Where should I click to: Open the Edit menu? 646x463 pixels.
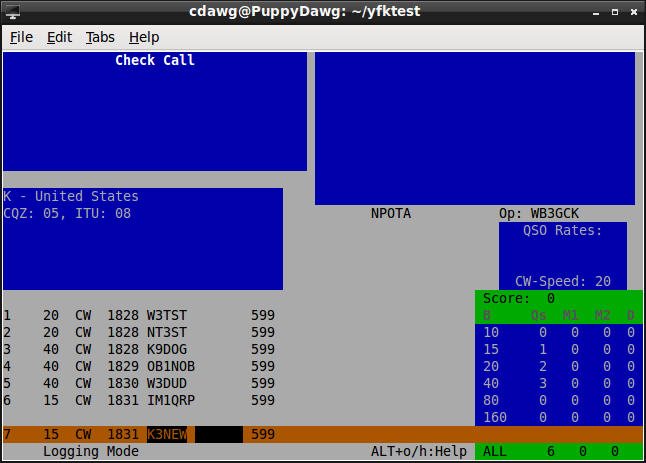59,37
